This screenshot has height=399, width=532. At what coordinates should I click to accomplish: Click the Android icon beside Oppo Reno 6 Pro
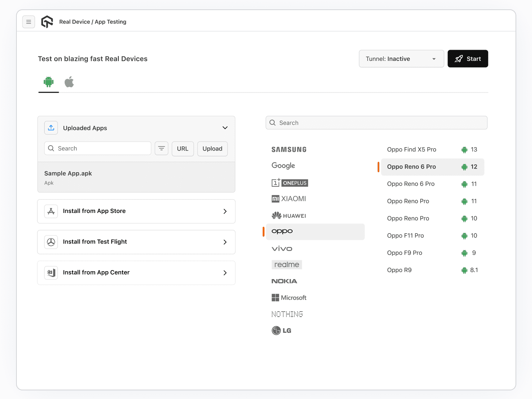(x=464, y=167)
